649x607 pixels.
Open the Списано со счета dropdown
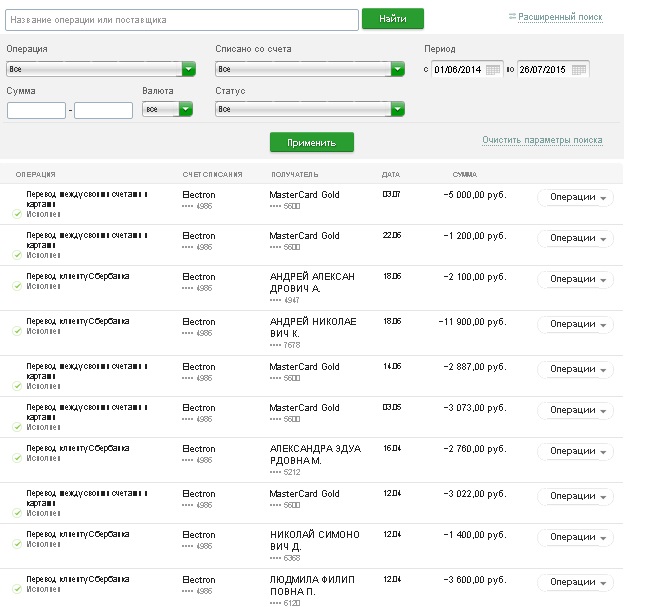[398, 69]
